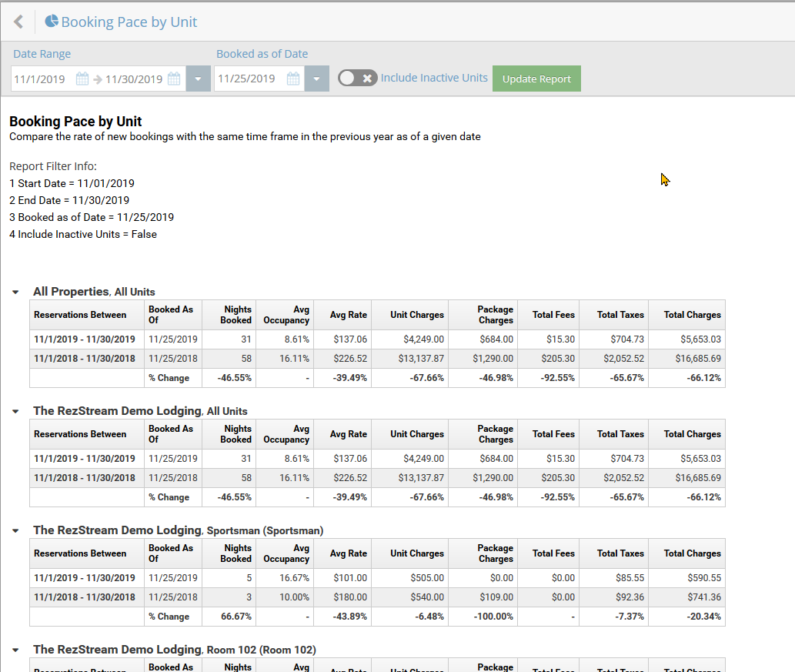The image size is (795, 672).
Task: Toggle Include Inactive Units switch
Action: pos(357,78)
